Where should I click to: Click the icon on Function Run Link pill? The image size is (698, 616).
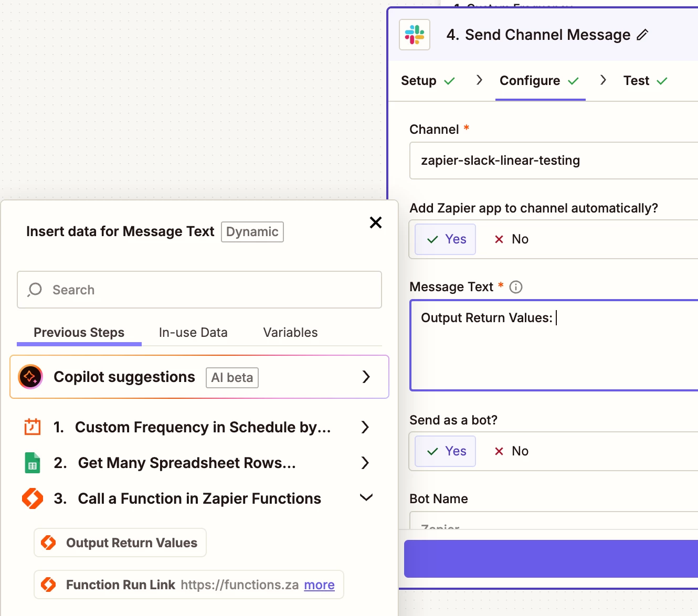(x=48, y=585)
